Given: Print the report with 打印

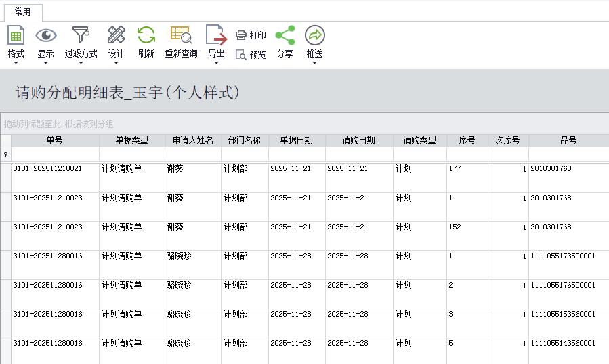Looking at the screenshot, I should (251, 35).
